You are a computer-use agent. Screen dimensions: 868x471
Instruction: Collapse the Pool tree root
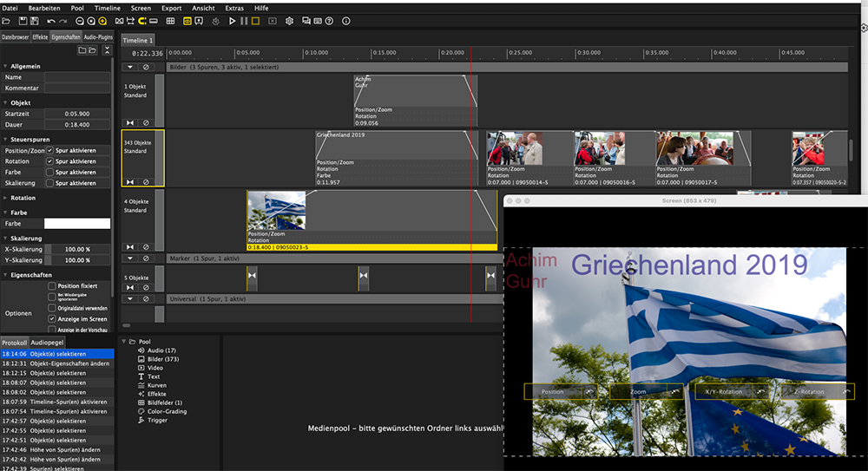(x=124, y=342)
